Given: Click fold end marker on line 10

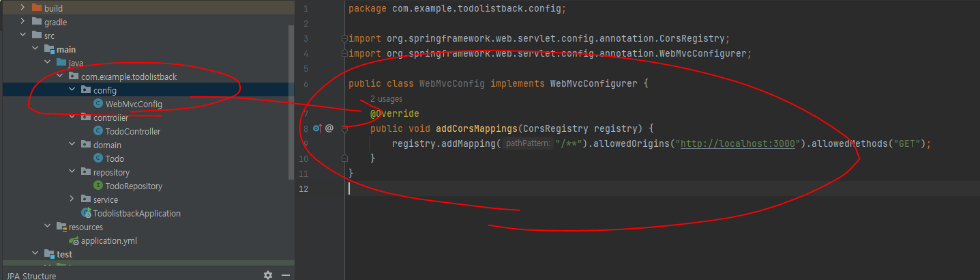Looking at the screenshot, I should pos(344,158).
